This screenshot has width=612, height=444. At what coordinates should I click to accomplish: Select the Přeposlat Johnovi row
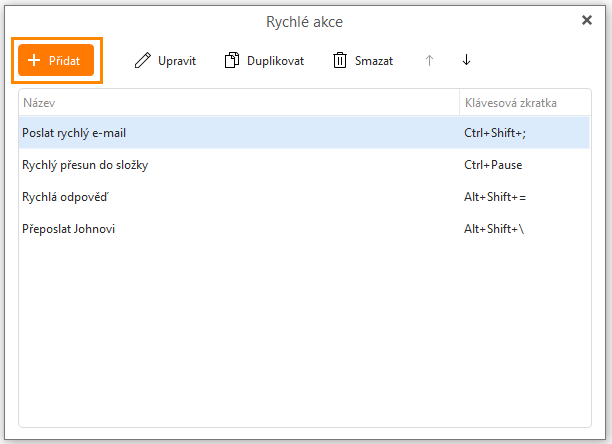point(304,229)
